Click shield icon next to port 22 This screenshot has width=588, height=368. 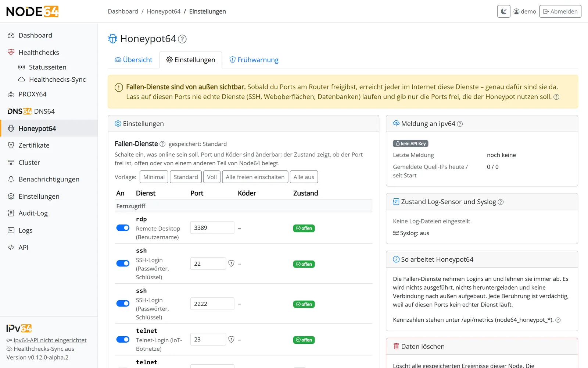pos(231,263)
